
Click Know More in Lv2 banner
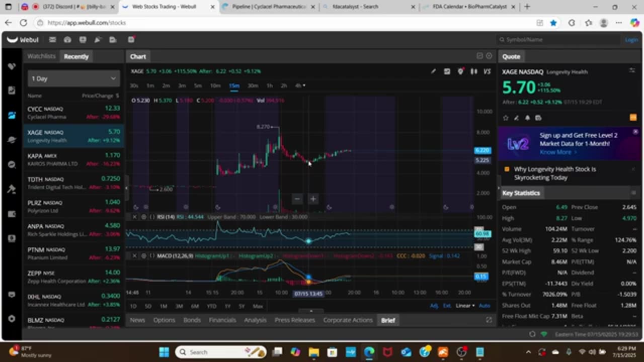tap(558, 152)
